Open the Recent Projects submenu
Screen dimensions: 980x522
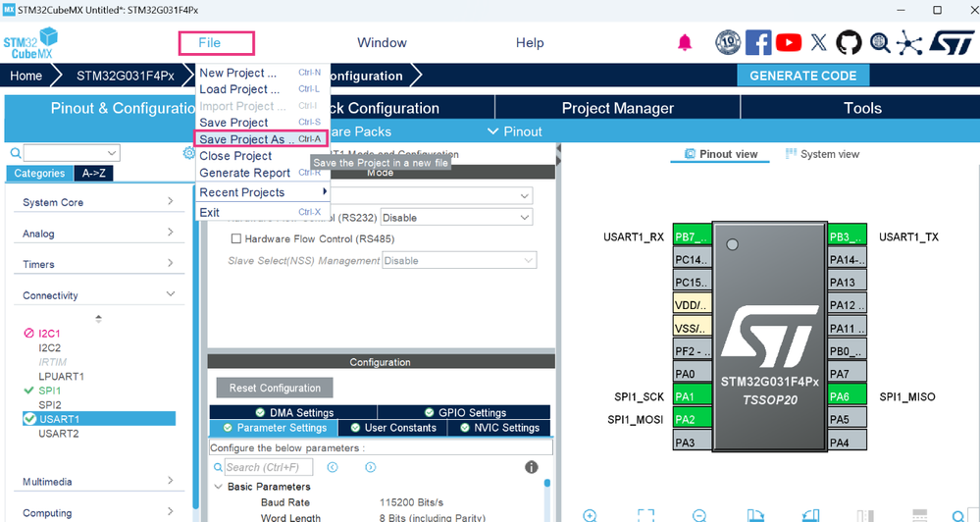point(263,192)
